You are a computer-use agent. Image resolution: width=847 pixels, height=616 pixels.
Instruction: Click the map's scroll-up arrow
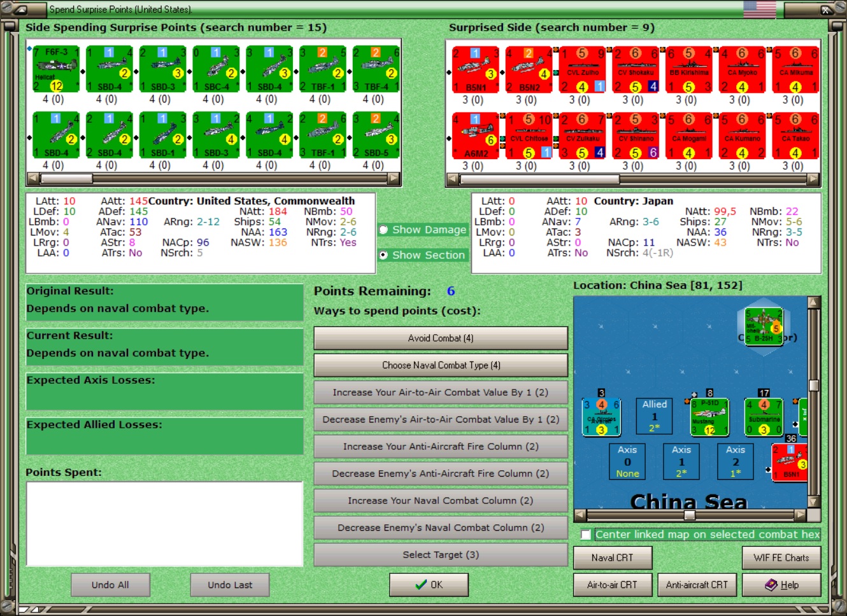813,302
